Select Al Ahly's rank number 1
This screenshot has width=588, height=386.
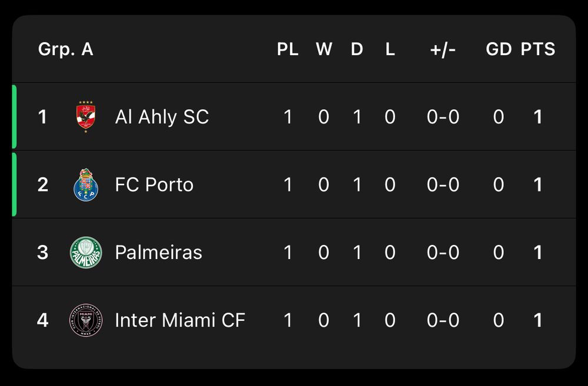(43, 116)
